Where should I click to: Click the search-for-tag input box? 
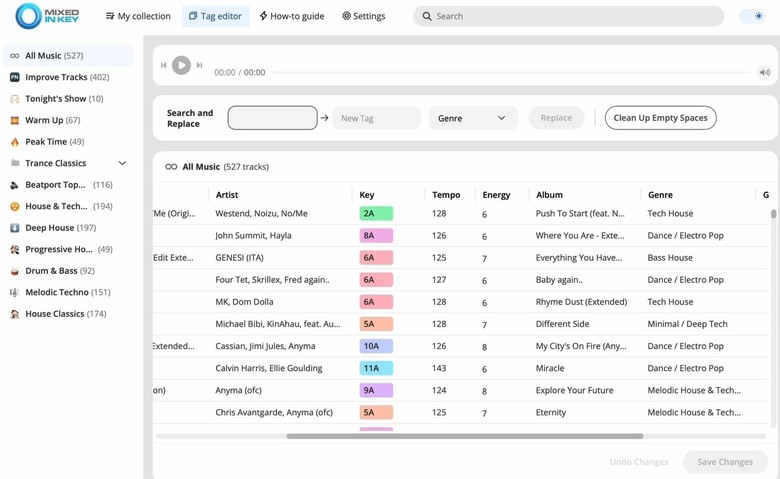pyautogui.click(x=273, y=118)
